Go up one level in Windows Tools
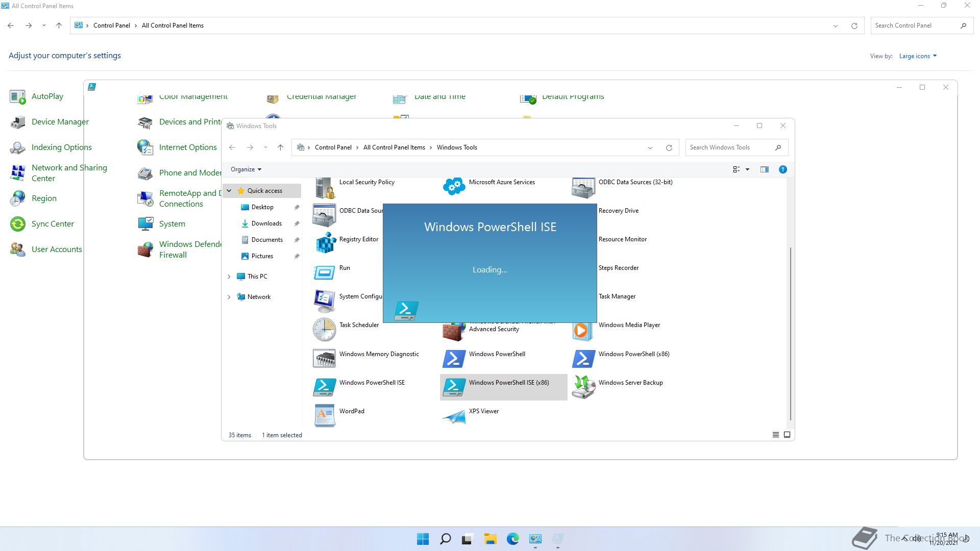The image size is (980, 551). click(x=280, y=147)
